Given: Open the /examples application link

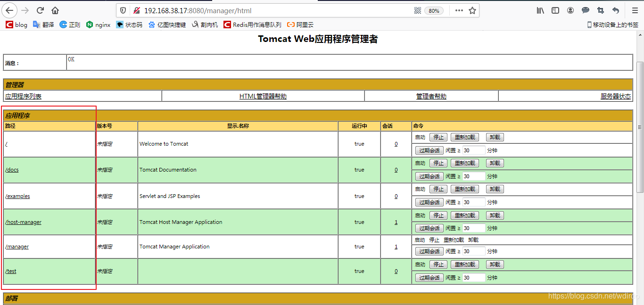Looking at the screenshot, I should tap(17, 196).
